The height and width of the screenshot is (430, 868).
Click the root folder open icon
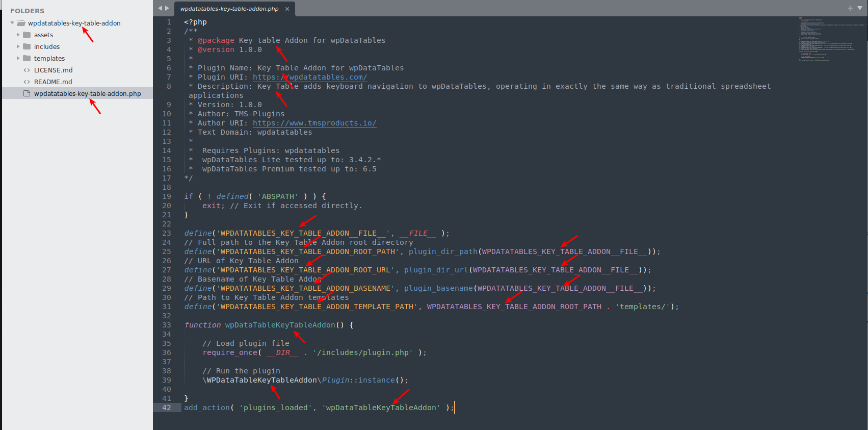click(x=21, y=23)
